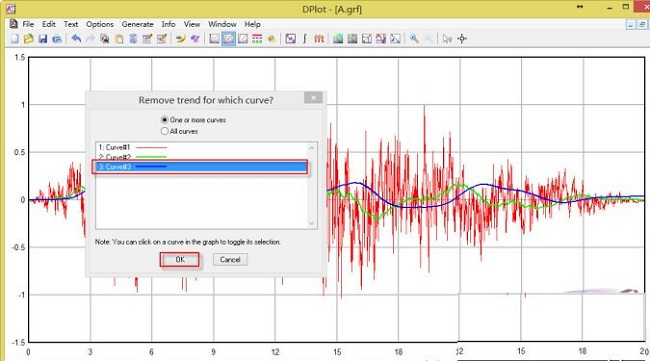Click the purple icon right of the yellow swap icon
650x361 pixels.
[x=195, y=39]
